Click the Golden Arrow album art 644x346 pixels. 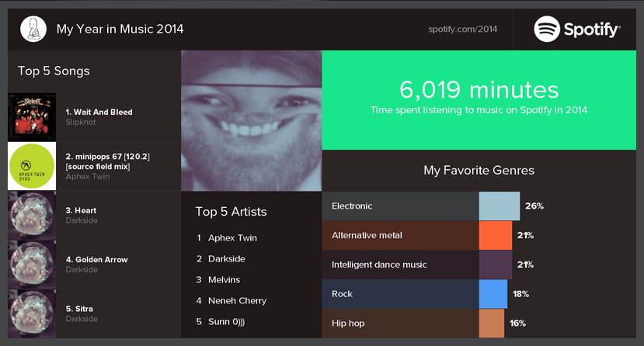[x=32, y=265]
